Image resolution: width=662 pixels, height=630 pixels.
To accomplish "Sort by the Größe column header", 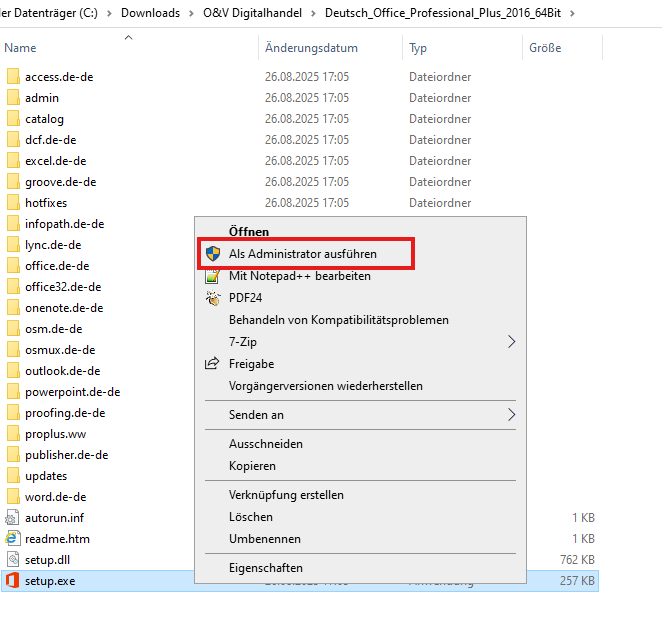I will click(544, 48).
